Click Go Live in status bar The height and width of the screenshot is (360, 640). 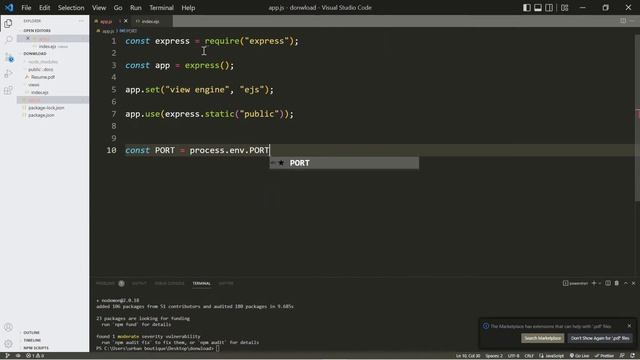579,356
